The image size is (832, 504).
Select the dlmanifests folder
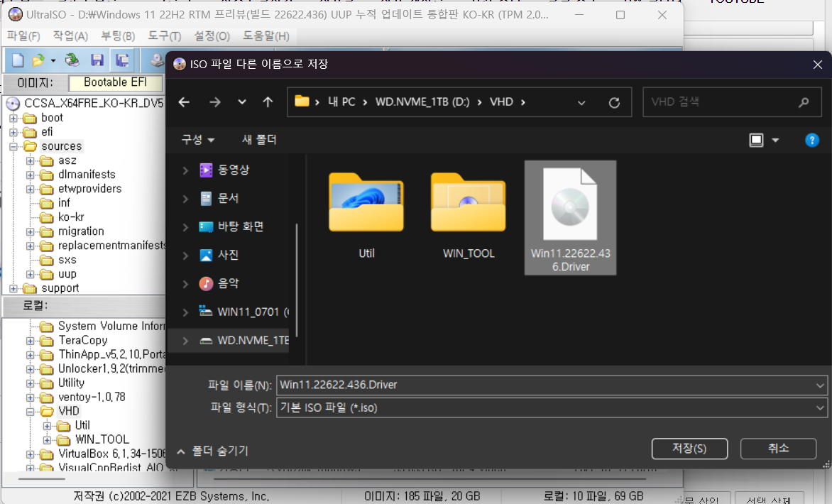(x=87, y=175)
